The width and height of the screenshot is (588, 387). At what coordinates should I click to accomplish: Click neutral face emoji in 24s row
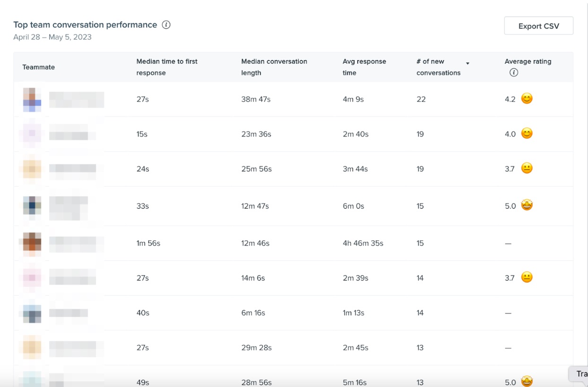[527, 168]
